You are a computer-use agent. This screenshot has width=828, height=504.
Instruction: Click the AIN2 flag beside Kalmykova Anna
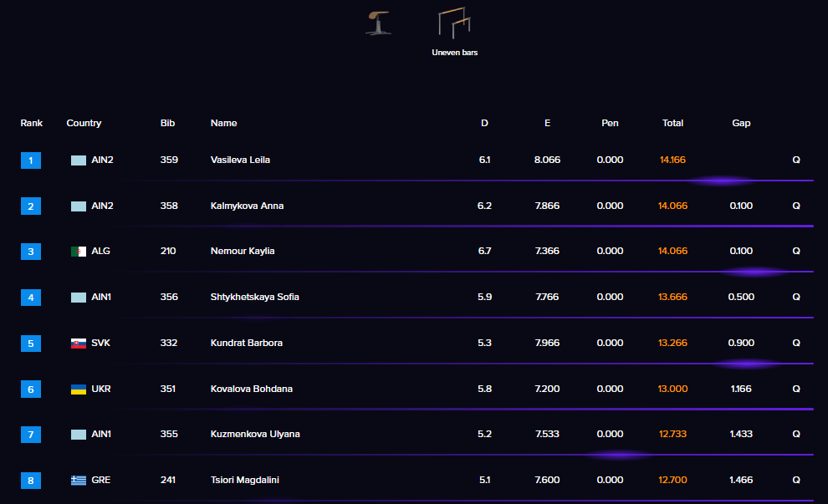tap(79, 206)
